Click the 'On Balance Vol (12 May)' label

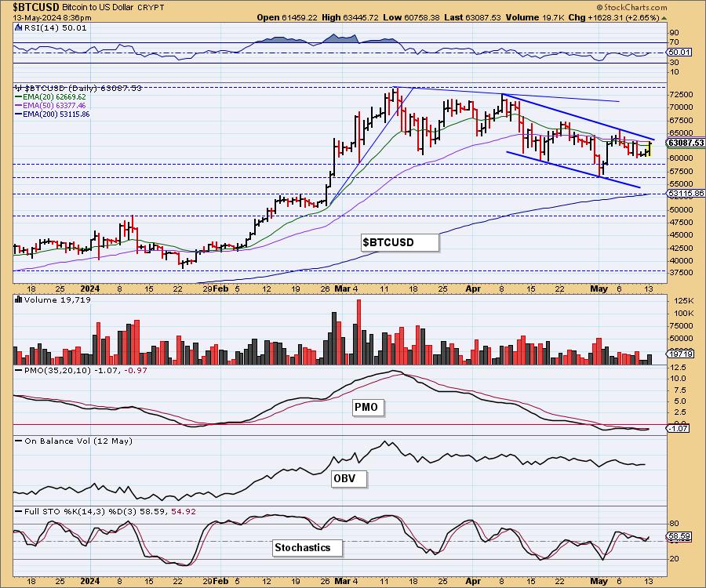pos(78,441)
